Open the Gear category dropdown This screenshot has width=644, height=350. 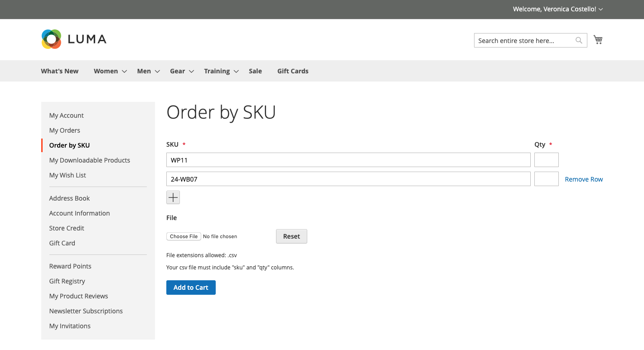191,71
